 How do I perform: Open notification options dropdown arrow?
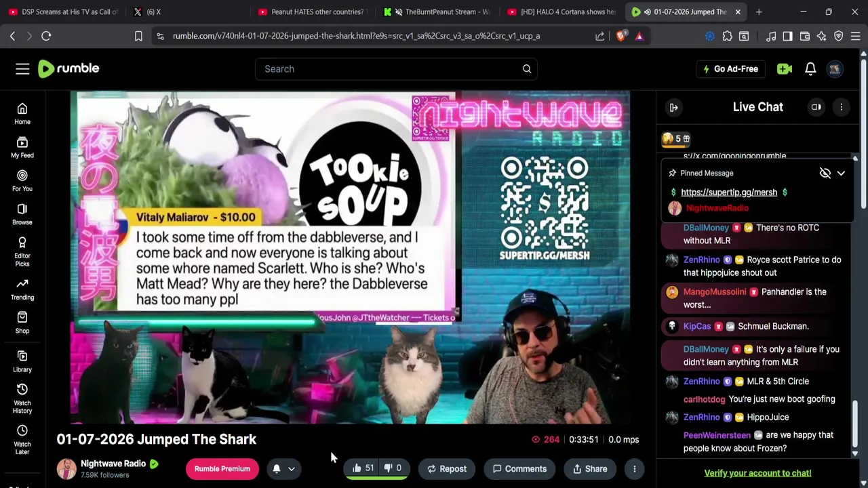292,468
